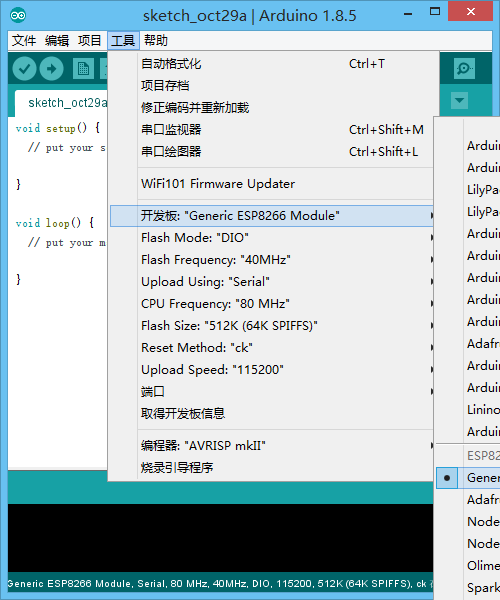Screen dimensions: 500x600
Task: Open the 项目 menu
Action: click(90, 40)
